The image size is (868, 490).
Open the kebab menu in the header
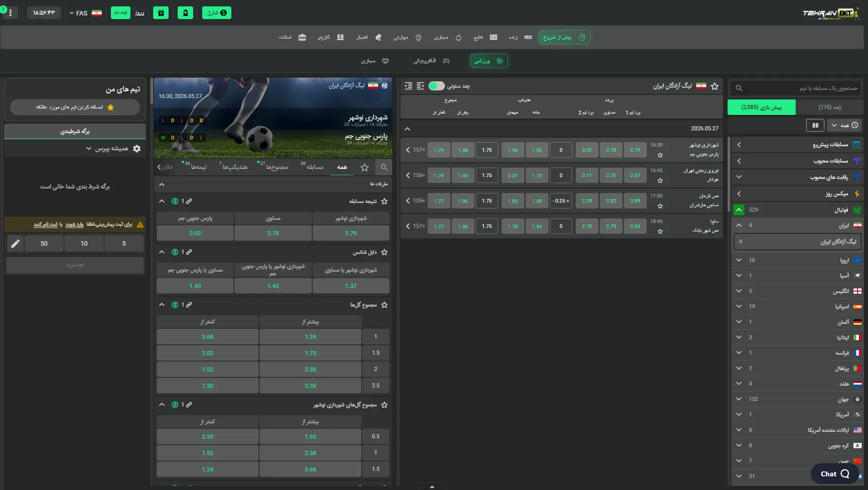(x=10, y=13)
